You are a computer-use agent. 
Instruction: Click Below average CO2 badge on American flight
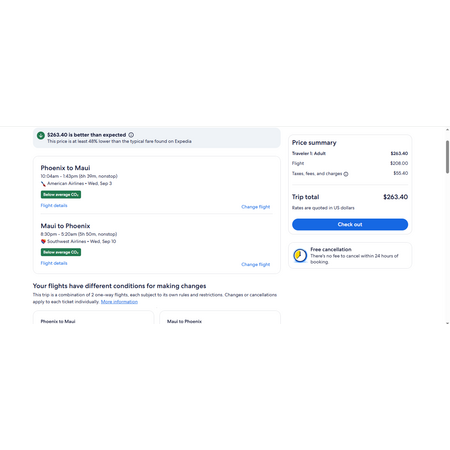[x=61, y=195]
